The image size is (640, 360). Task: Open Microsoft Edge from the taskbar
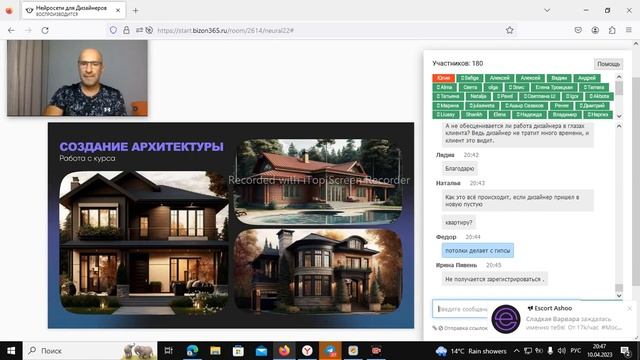point(192,351)
